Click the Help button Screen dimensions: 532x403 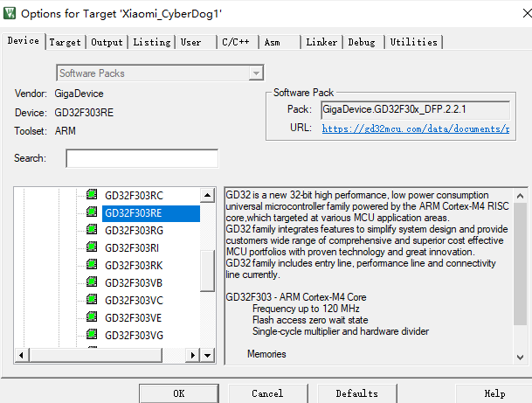pyautogui.click(x=494, y=393)
